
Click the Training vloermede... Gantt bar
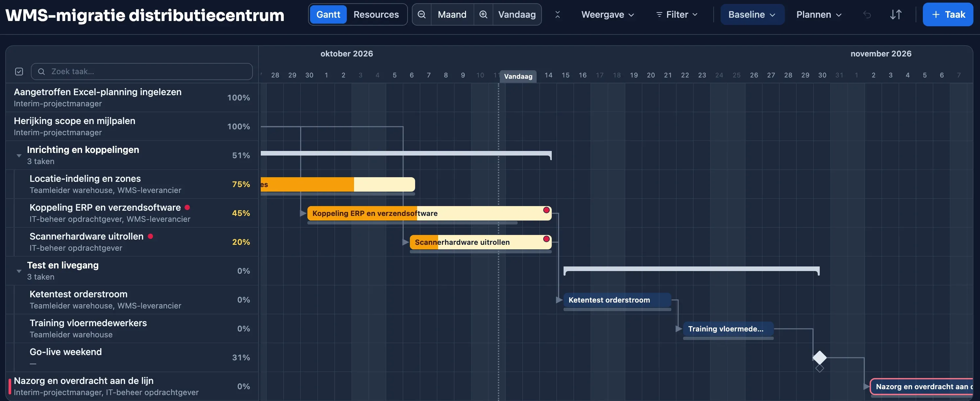[x=728, y=329]
